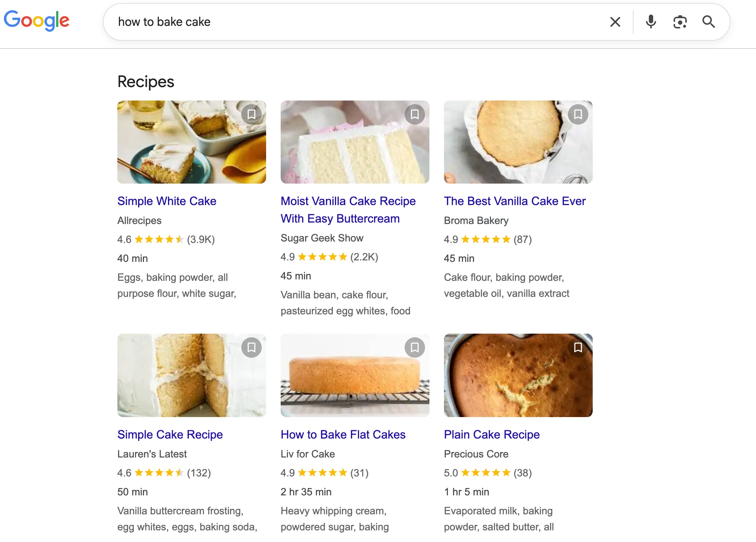Click the flat cake on rack photo
This screenshot has height=542, width=756.
[350, 379]
